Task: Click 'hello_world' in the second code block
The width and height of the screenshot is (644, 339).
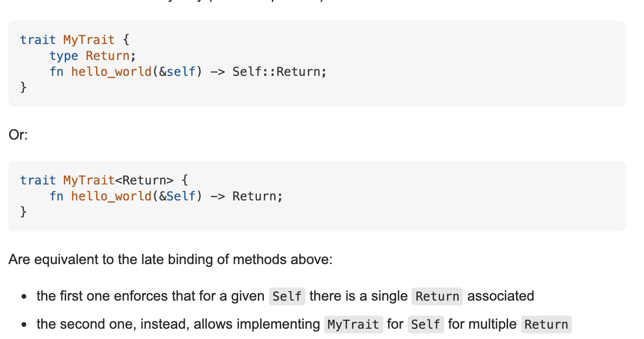Action: (112, 196)
